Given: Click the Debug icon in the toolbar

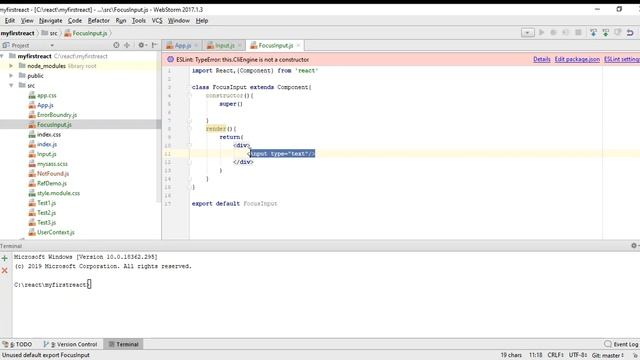Looking at the screenshot, I should (553, 33).
